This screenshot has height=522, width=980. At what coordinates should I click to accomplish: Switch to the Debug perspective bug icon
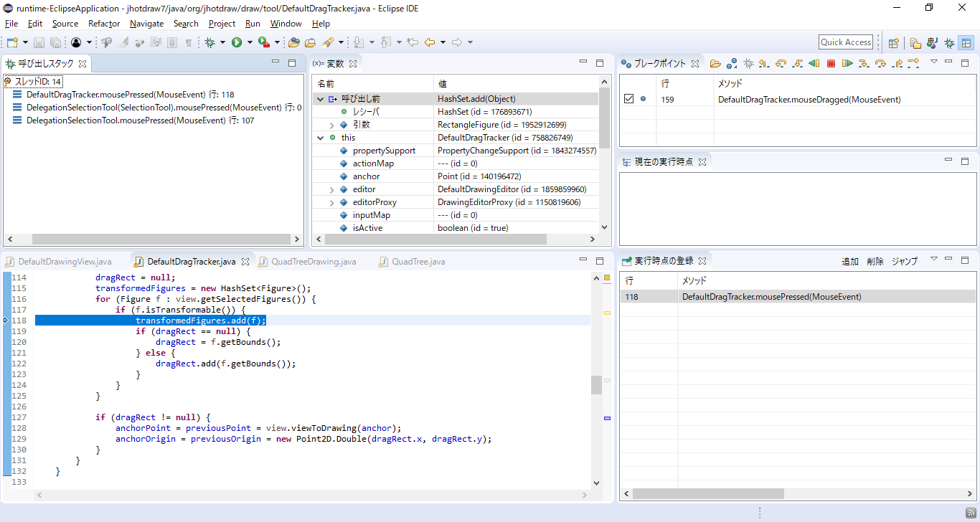949,43
